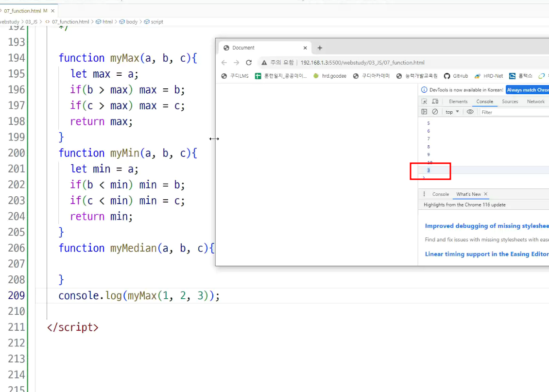The width and height of the screenshot is (549, 392).
Task: Click the Chrome address bar URL
Action: 362,63
